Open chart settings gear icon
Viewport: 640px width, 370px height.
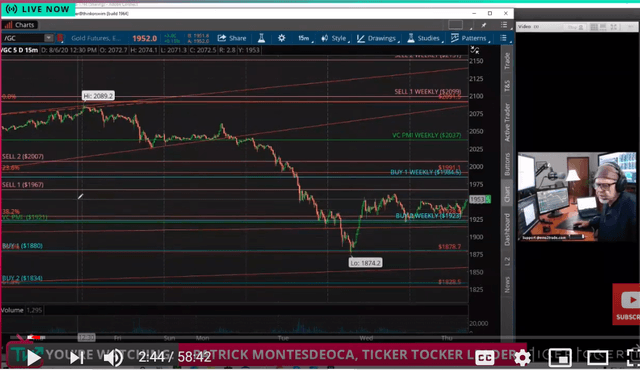click(x=282, y=38)
